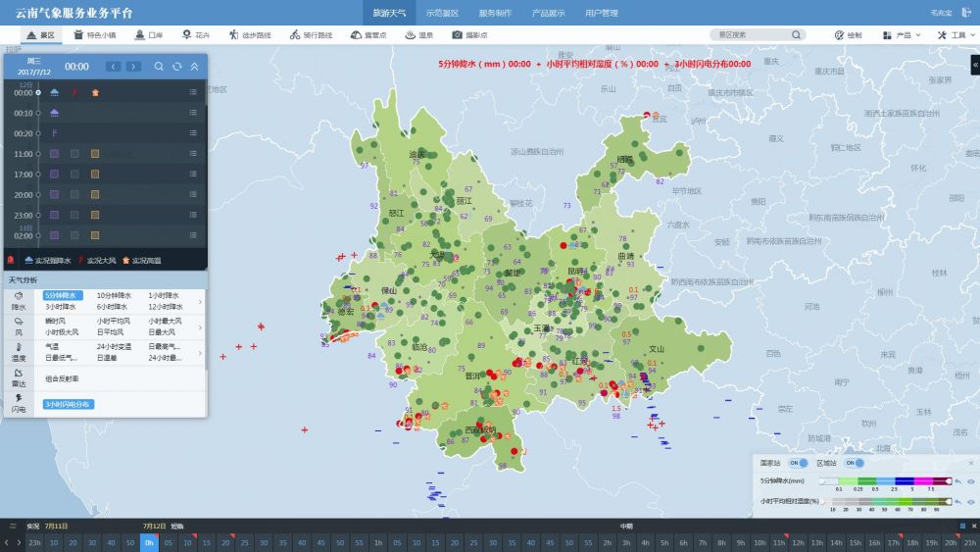This screenshot has width=980, height=552.
Task: Click the 绘制 drawing palette icon
Action: [840, 35]
